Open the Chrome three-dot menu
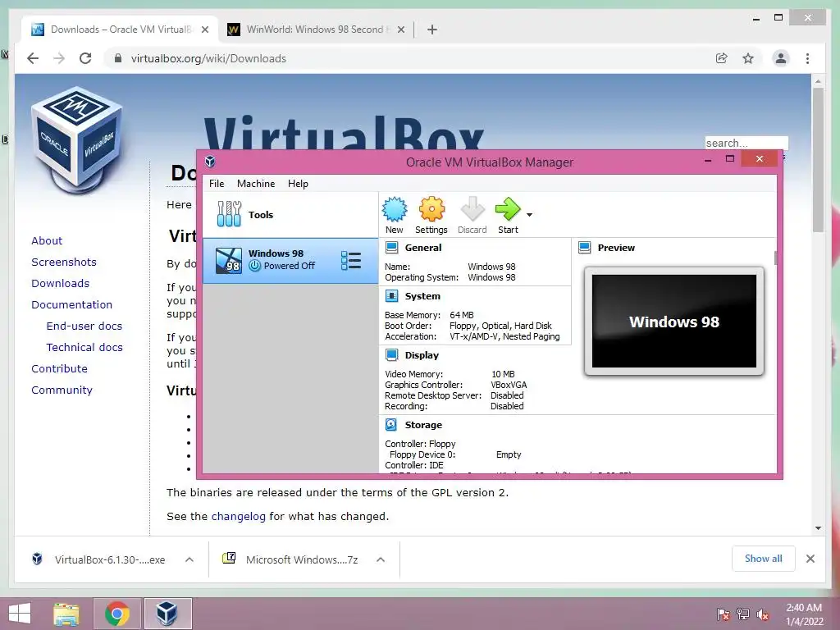840x630 pixels. 807,58
